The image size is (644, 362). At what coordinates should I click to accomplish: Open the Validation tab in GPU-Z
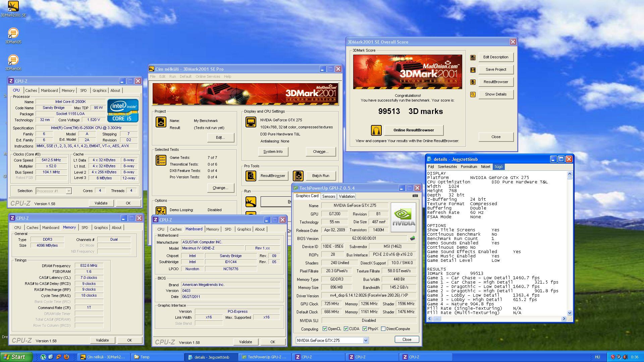click(346, 196)
